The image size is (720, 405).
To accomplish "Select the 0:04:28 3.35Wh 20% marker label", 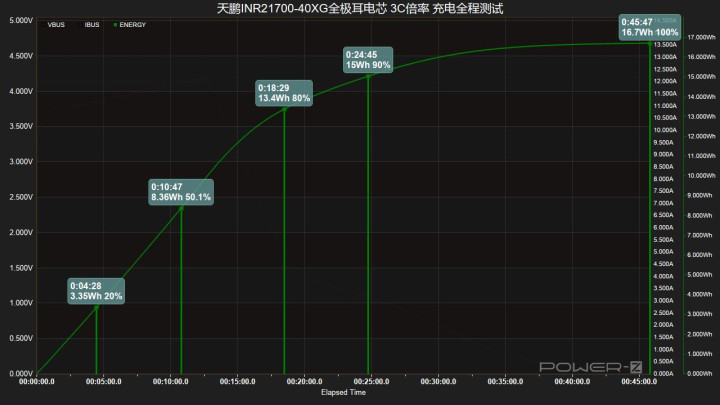I will pos(96,291).
